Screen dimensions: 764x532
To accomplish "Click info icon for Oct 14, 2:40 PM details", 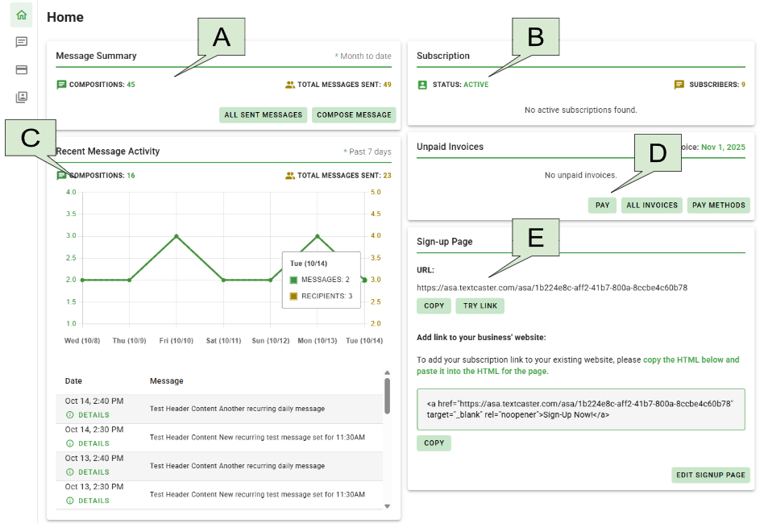I will click(69, 415).
